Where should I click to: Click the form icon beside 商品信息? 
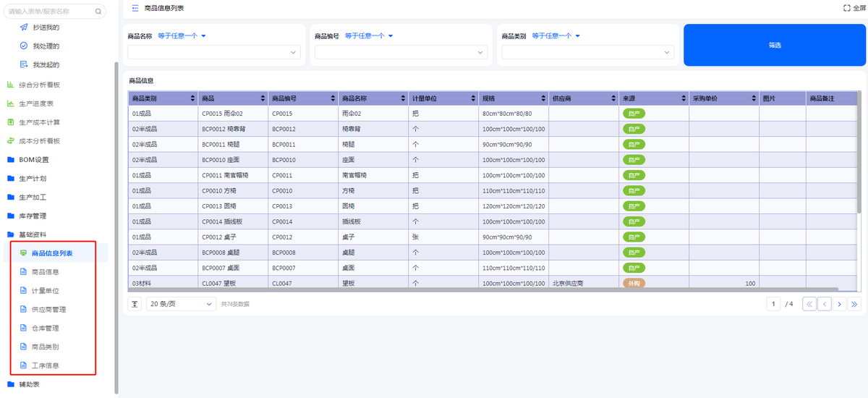pyautogui.click(x=24, y=272)
